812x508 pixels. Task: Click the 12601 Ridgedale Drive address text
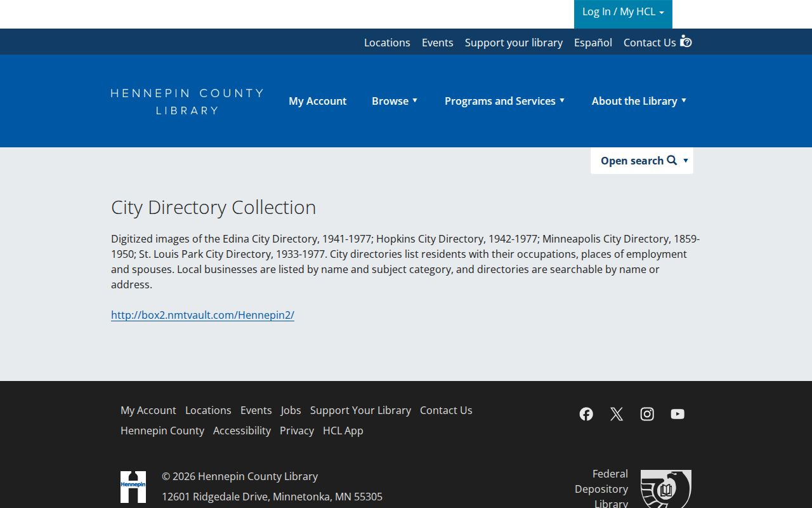tap(272, 497)
